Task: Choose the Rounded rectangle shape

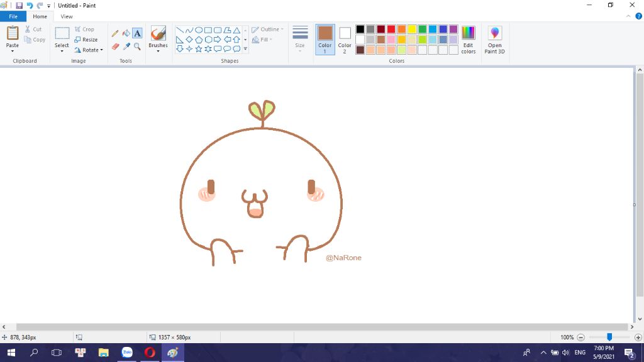Action: click(x=217, y=30)
